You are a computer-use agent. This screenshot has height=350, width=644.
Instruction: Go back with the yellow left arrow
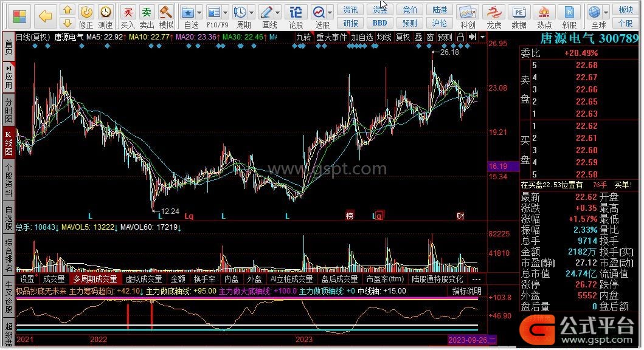point(45,16)
